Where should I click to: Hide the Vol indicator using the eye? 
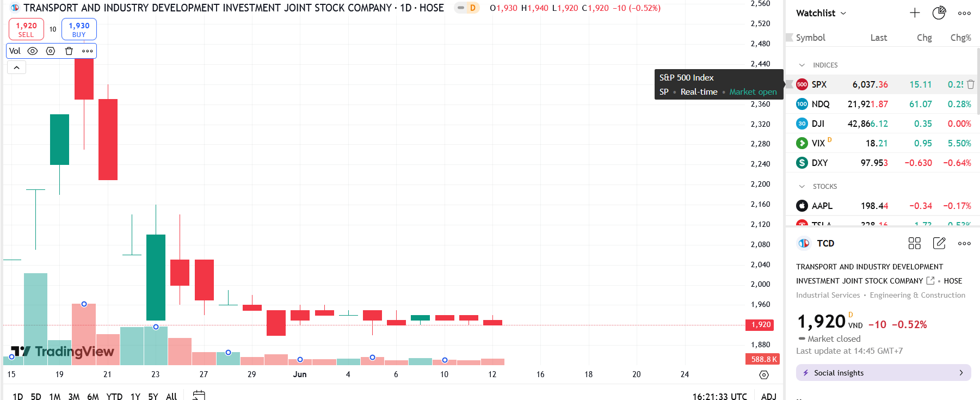click(x=33, y=51)
